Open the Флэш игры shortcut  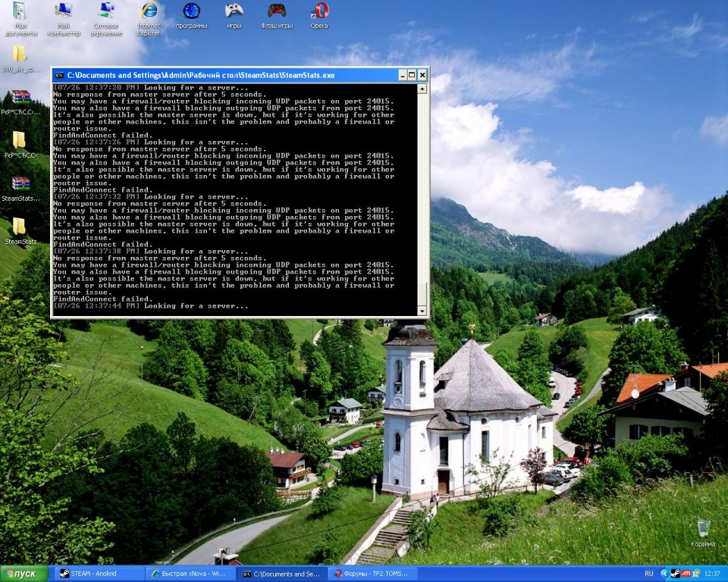pos(277,11)
